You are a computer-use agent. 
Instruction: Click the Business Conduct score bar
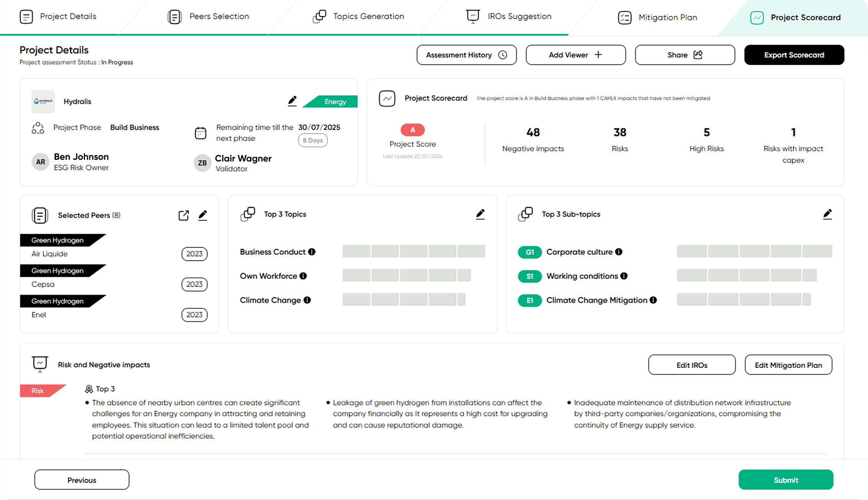pos(413,251)
